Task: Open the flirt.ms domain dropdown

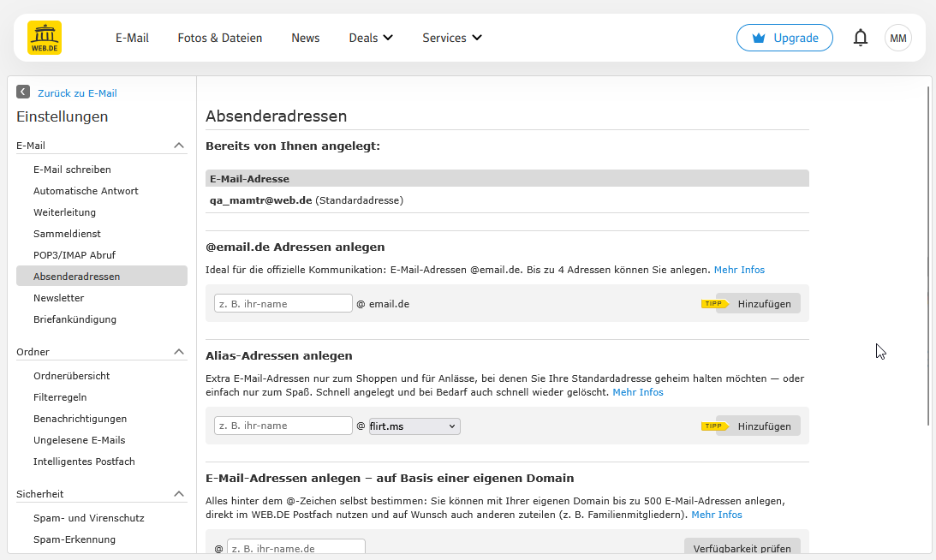Action: pyautogui.click(x=414, y=426)
